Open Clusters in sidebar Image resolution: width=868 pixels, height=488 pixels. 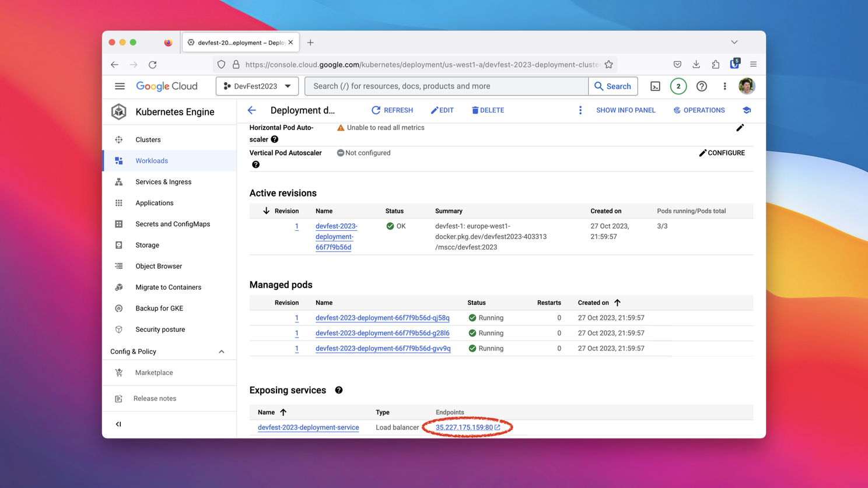169,140
